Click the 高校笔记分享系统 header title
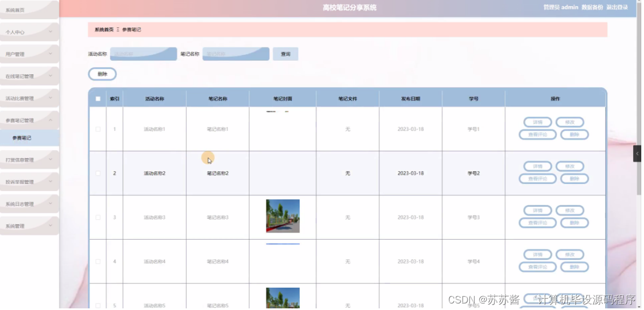This screenshot has width=644, height=310. click(349, 8)
